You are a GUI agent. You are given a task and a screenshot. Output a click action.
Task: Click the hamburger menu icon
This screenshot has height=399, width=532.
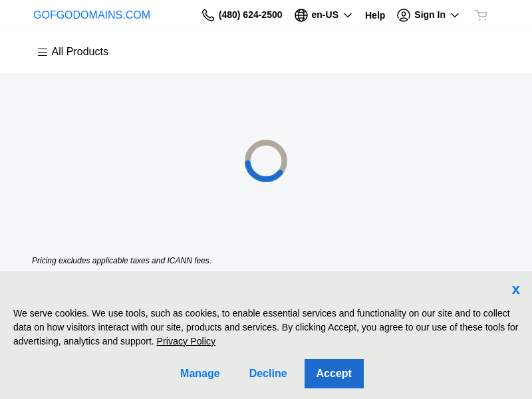[43, 52]
